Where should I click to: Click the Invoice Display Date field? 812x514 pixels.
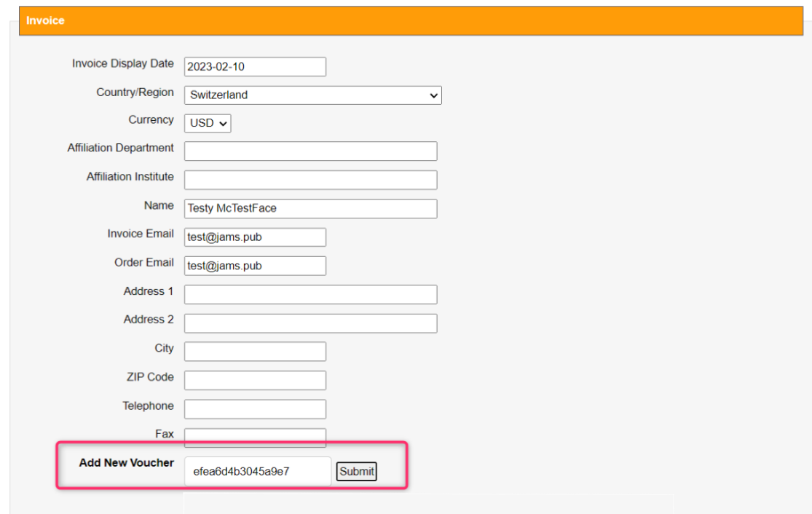[x=255, y=67]
